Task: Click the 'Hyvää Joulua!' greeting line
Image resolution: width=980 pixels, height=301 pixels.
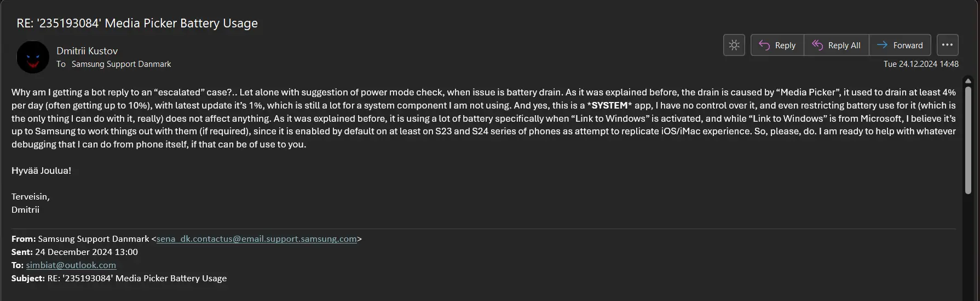Action: pos(42,171)
